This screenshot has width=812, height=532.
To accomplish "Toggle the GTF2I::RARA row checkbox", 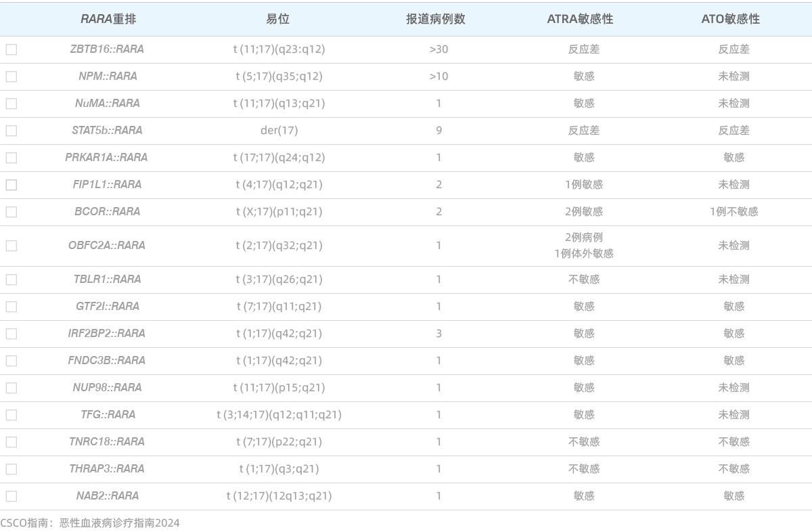I will tap(12, 307).
